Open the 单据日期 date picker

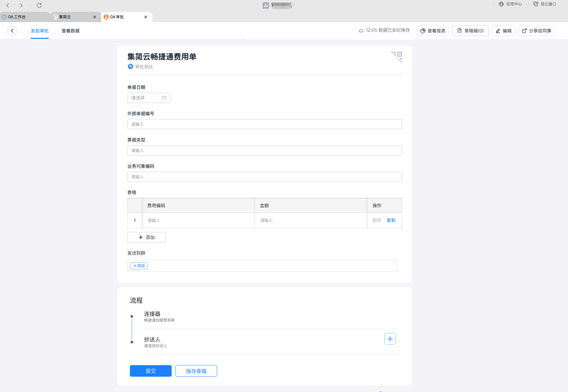coord(148,98)
